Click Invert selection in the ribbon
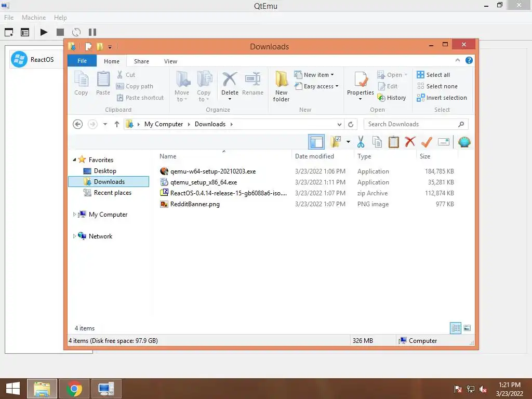 click(x=442, y=98)
